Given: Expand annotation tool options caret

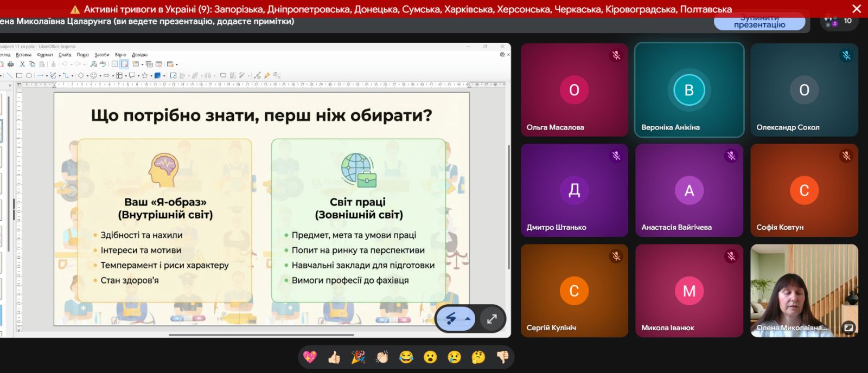Looking at the screenshot, I should click(x=467, y=319).
